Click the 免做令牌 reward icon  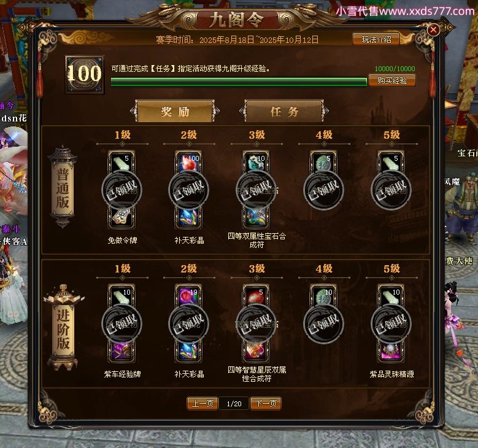[x=121, y=217]
